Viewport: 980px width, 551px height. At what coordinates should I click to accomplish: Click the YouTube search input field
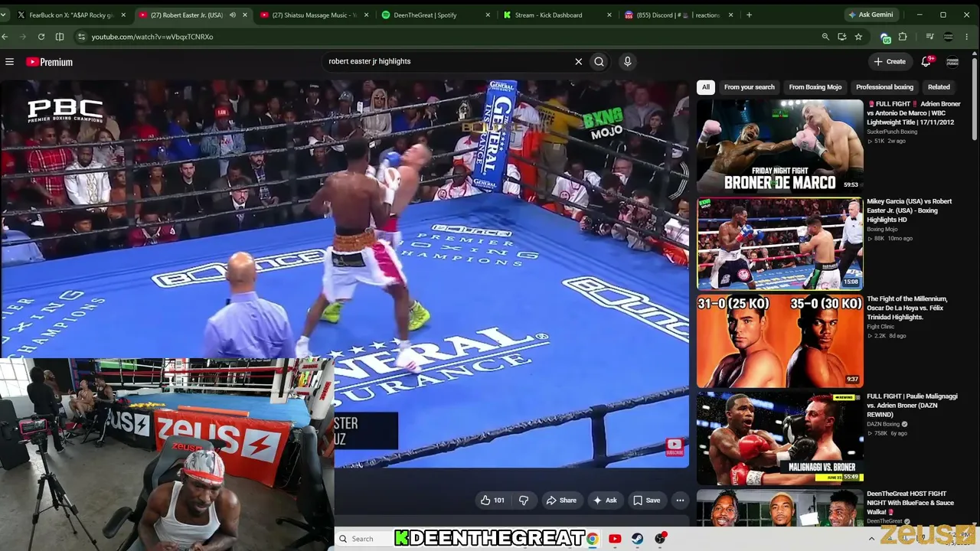tap(448, 62)
